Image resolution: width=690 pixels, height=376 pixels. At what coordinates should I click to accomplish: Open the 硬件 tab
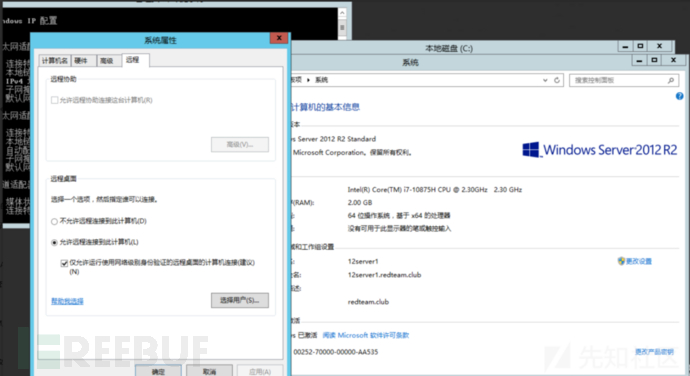click(x=81, y=61)
